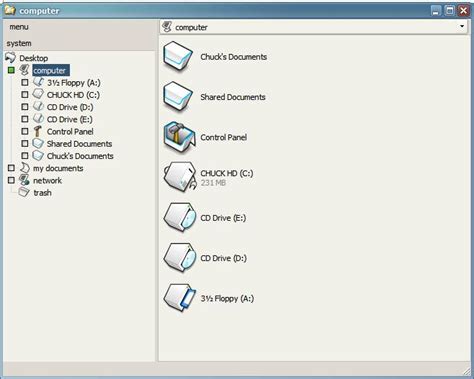The height and width of the screenshot is (379, 474).
Task: Select the CD Drive (D:) icon in main pane
Action: (180, 258)
